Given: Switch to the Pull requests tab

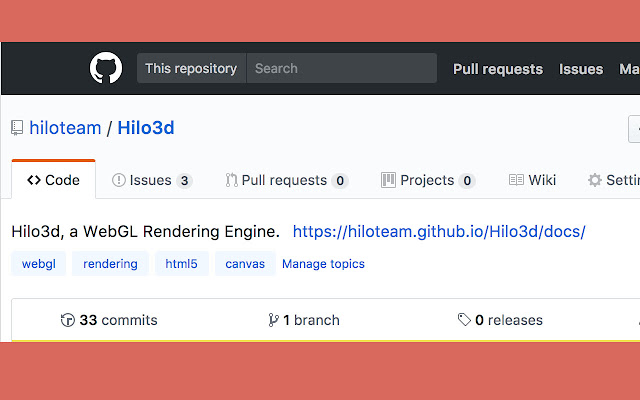Looking at the screenshot, I should [285, 180].
